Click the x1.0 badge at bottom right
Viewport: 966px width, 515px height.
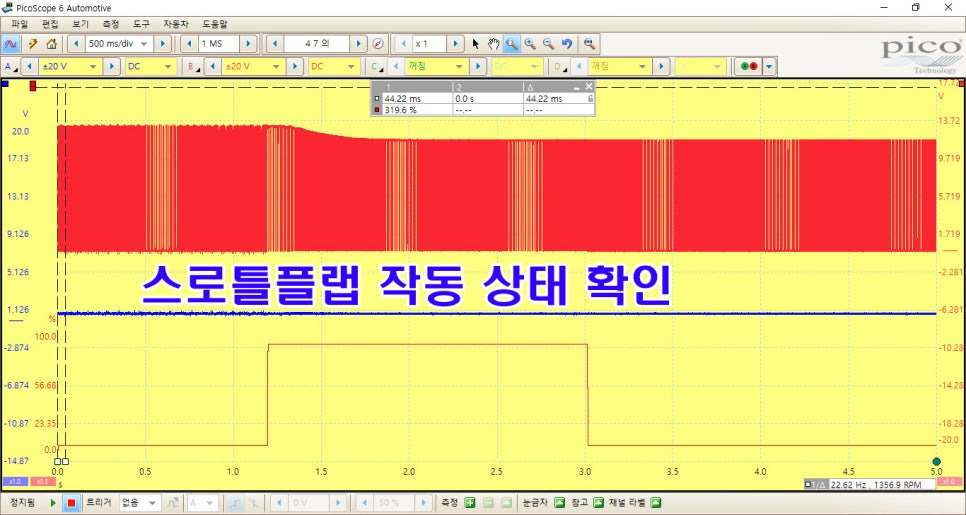(x=949, y=481)
